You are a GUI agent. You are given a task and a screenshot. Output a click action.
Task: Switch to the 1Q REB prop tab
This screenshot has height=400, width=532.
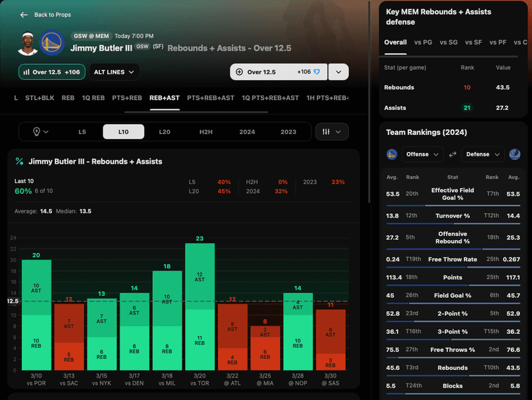click(x=93, y=98)
